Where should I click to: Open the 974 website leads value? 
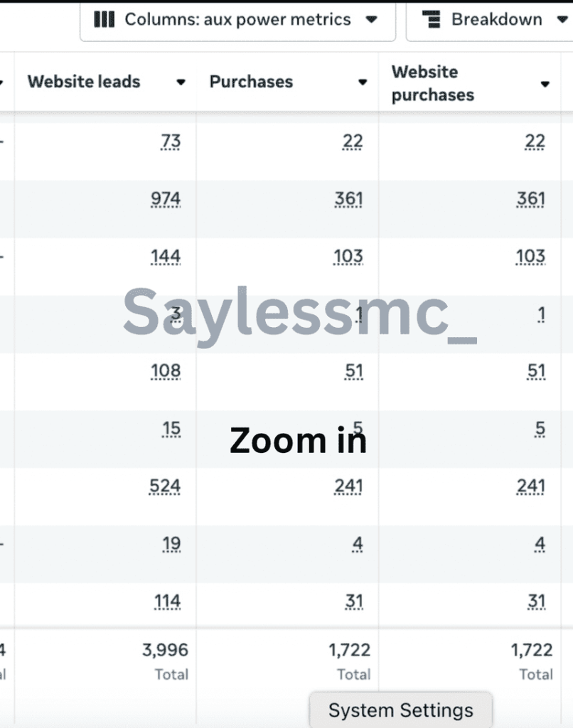pos(166,199)
